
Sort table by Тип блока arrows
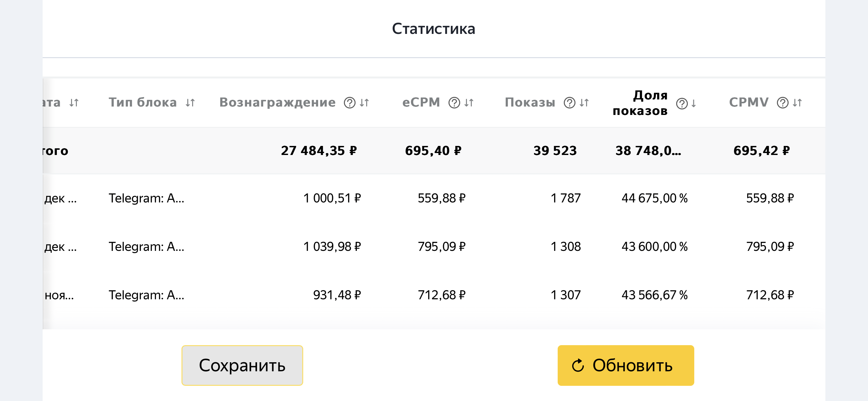(191, 103)
